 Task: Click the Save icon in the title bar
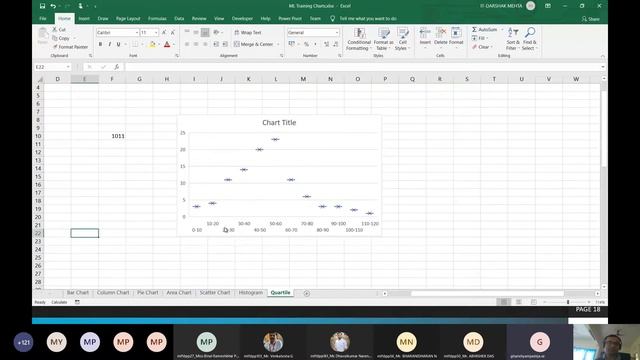tap(42, 6)
